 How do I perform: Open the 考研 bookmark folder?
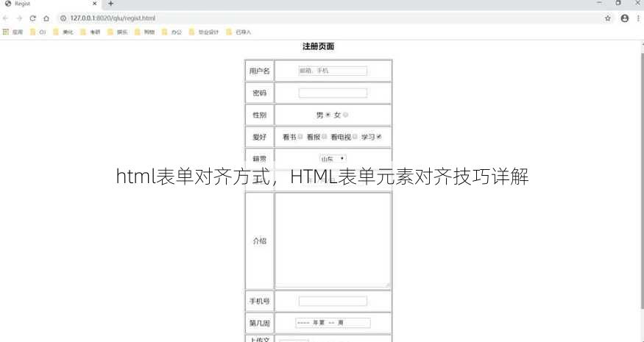91,32
